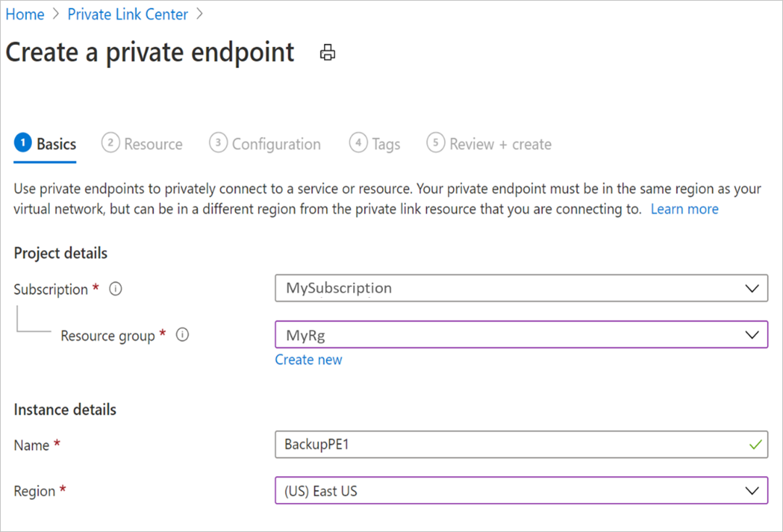Click the print icon beside the page title
Image resolution: width=783 pixels, height=532 pixels.
pyautogui.click(x=328, y=52)
